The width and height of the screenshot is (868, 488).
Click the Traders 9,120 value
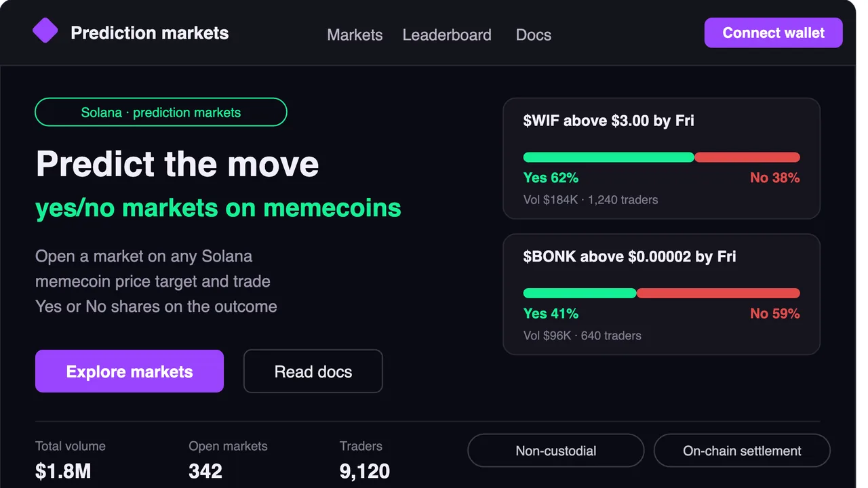(365, 471)
